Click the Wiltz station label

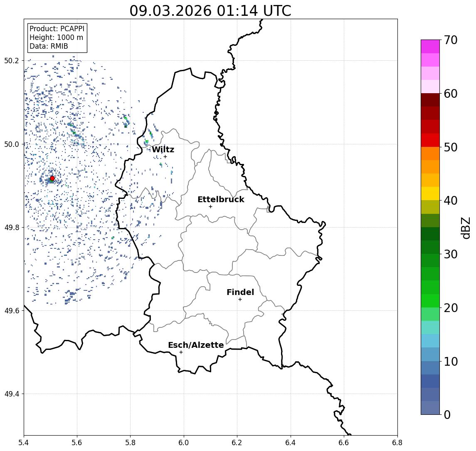(x=163, y=149)
